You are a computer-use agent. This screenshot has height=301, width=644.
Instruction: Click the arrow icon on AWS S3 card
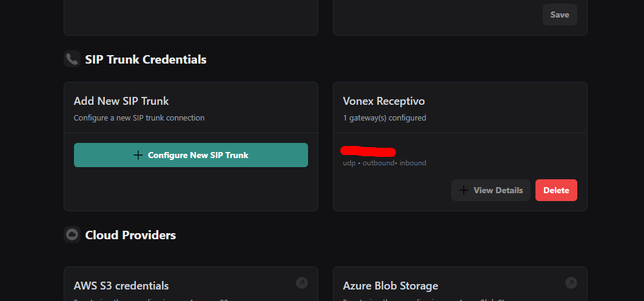click(x=301, y=282)
